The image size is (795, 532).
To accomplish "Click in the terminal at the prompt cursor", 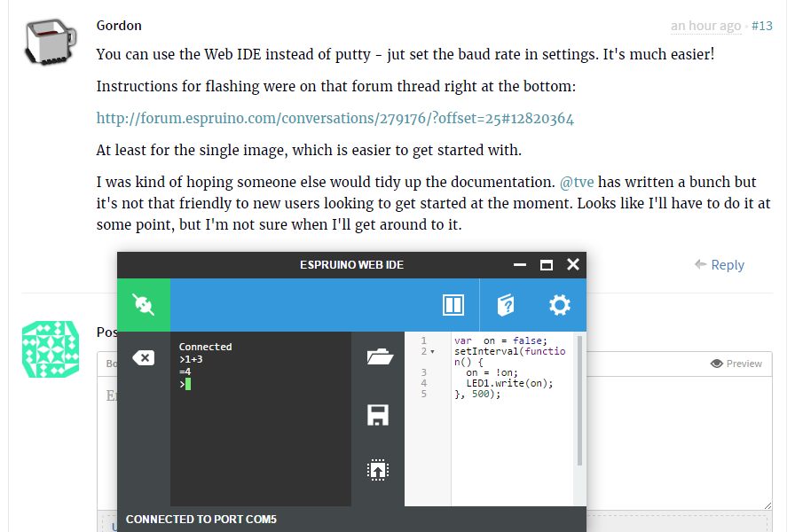I will click(188, 384).
